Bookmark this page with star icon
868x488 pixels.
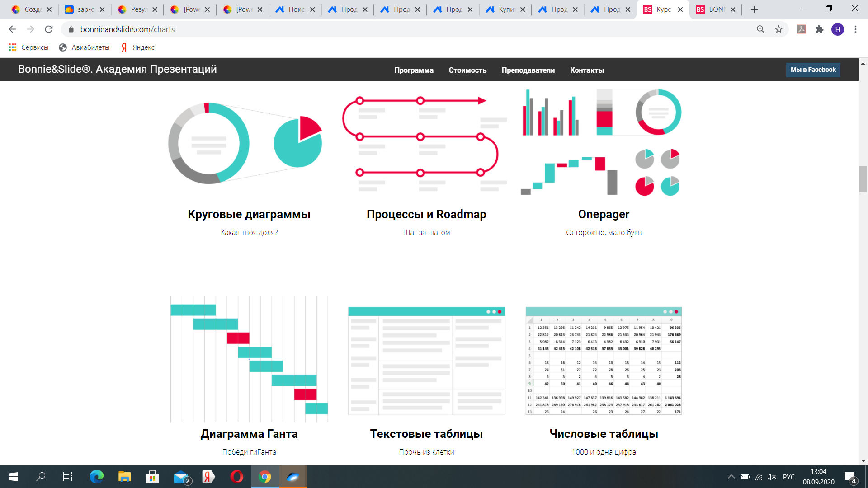tap(778, 29)
